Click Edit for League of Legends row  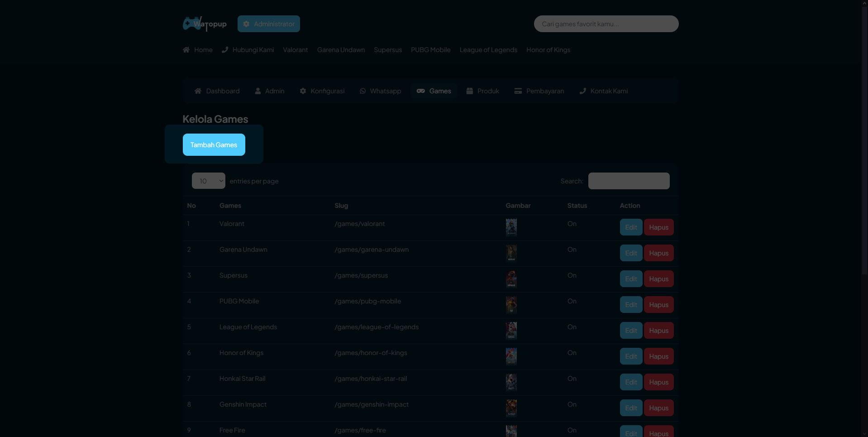(631, 331)
